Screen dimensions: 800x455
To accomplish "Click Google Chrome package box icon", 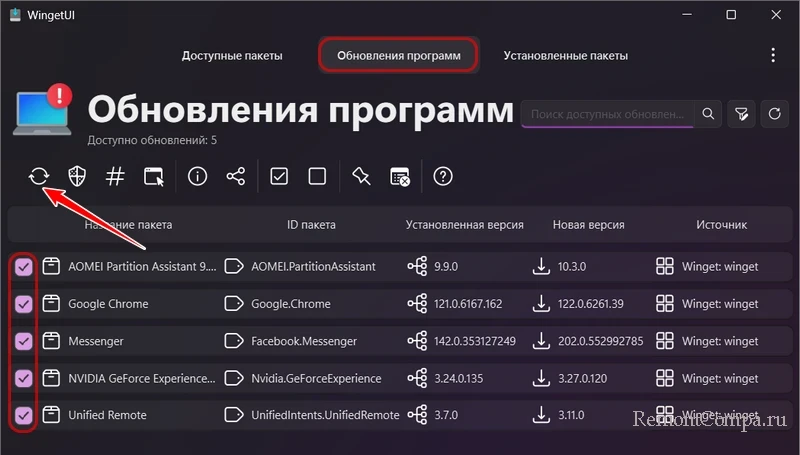I will click(51, 304).
